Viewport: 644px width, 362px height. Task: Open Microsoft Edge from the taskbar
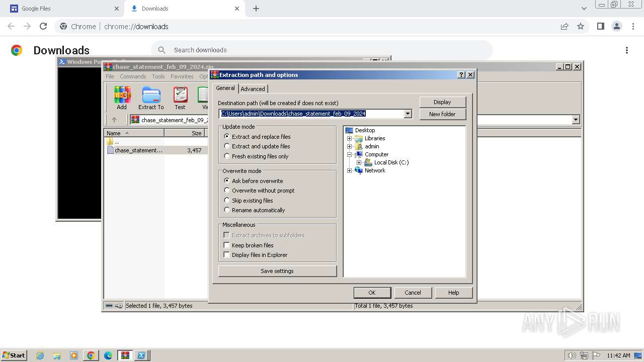click(108, 355)
